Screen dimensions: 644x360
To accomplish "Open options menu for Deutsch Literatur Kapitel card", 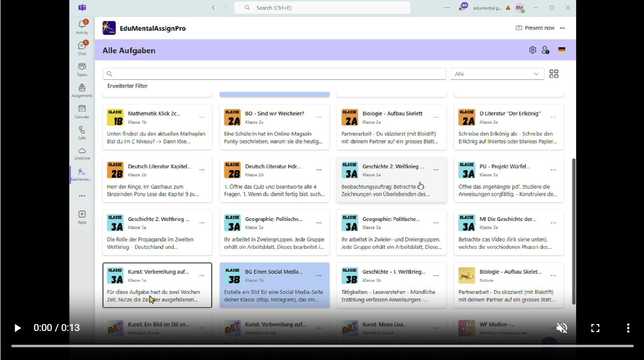I will tap(202, 170).
